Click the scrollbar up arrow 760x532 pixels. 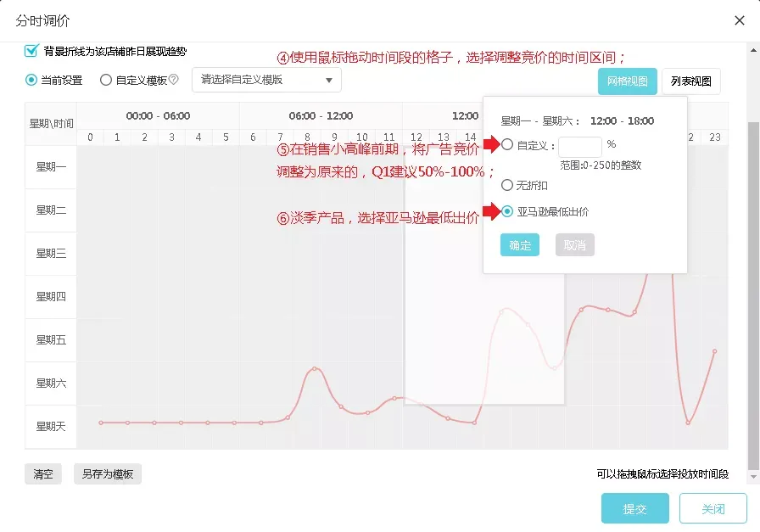(753, 50)
